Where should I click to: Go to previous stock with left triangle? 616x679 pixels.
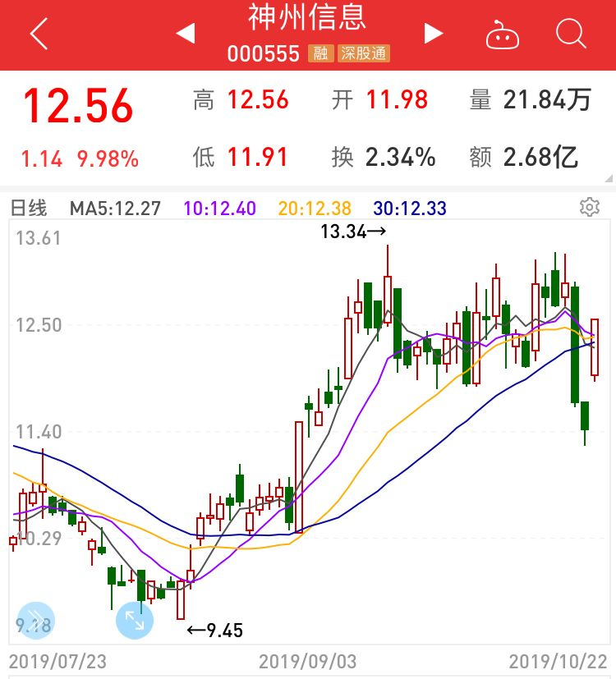click(x=186, y=34)
